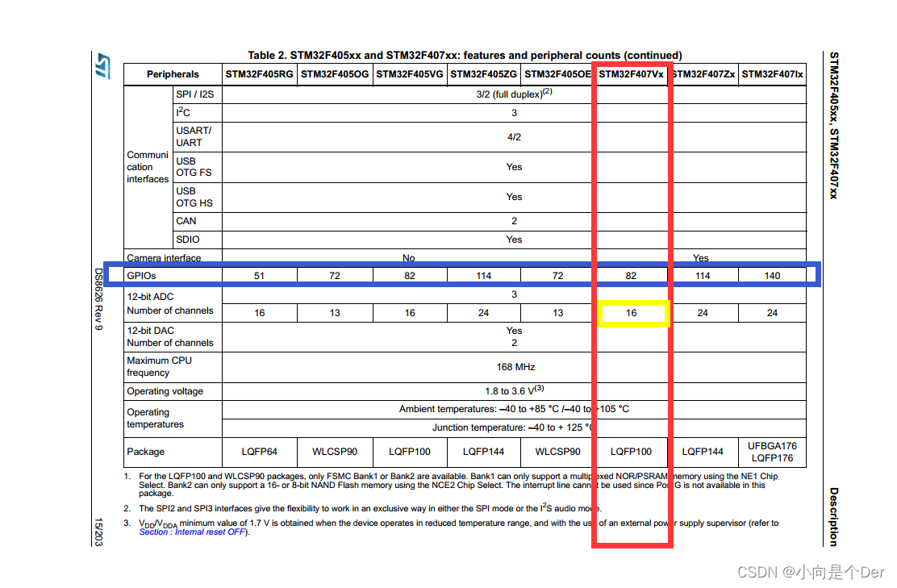This screenshot has height=588, width=897.
Task: Select the STM32F405ZG column header
Action: [483, 74]
